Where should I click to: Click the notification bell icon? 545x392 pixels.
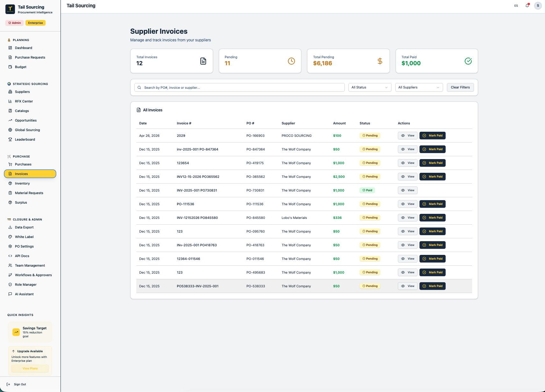click(527, 6)
